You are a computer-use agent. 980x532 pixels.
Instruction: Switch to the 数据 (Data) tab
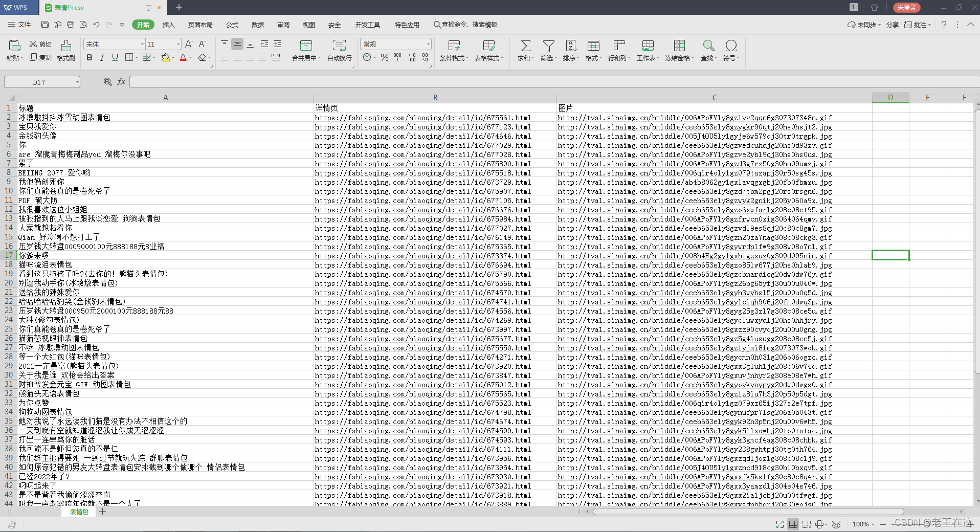click(x=258, y=25)
